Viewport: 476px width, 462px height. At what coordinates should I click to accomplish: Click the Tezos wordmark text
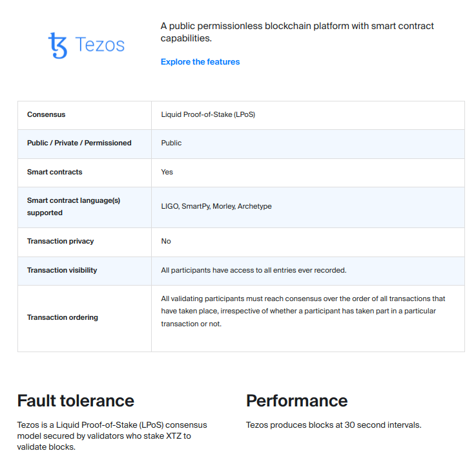(x=100, y=45)
